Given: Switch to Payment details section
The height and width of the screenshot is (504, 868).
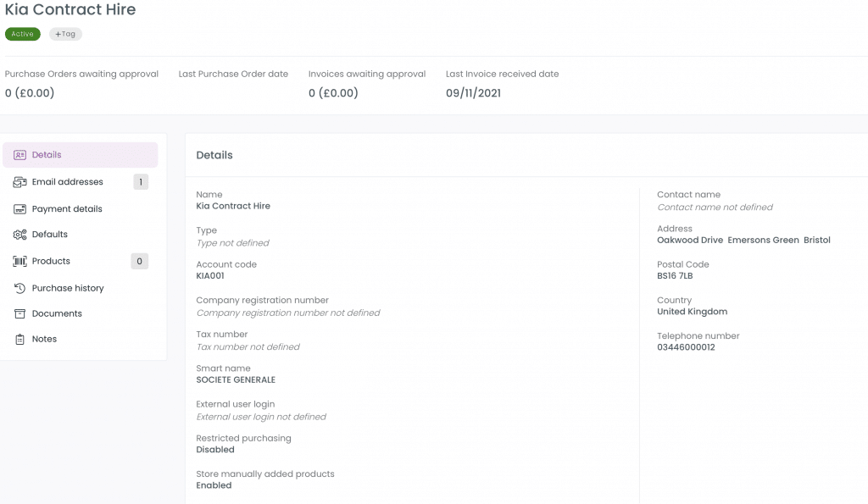Looking at the screenshot, I should coord(81,209).
